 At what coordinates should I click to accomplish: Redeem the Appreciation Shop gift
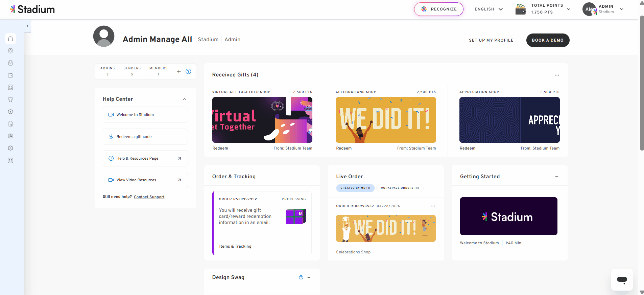coord(468,148)
